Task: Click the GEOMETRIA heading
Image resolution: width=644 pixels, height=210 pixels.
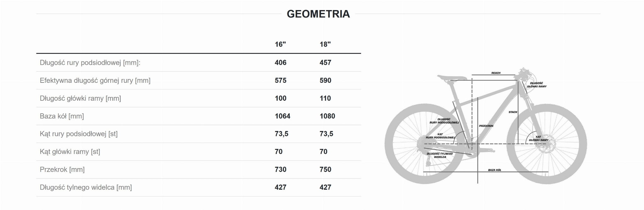Action: point(318,14)
